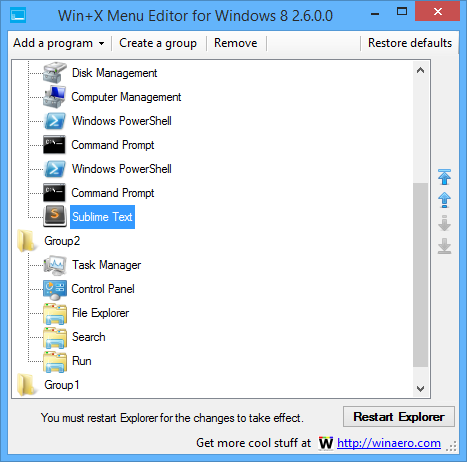467x462 pixels.
Task: Select the Control Panel entry
Action: pos(103,289)
